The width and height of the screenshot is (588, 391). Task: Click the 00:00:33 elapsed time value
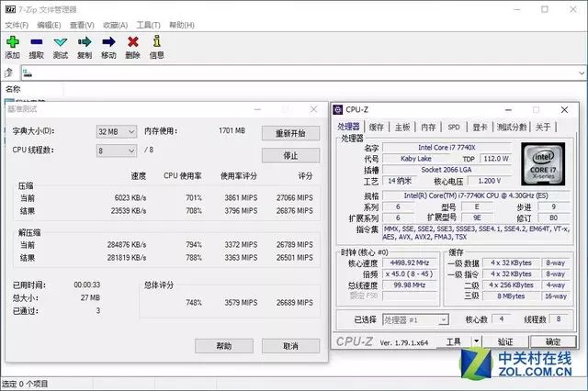87,285
